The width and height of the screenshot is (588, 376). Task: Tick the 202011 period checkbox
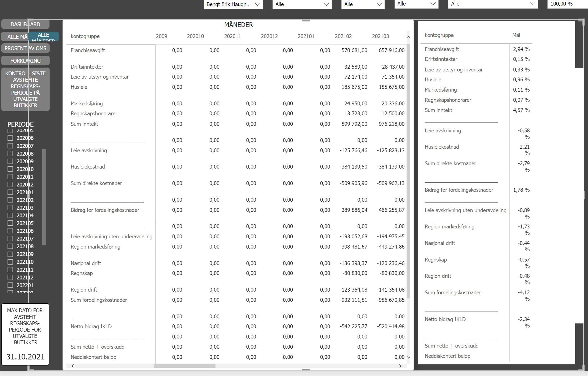[10, 177]
